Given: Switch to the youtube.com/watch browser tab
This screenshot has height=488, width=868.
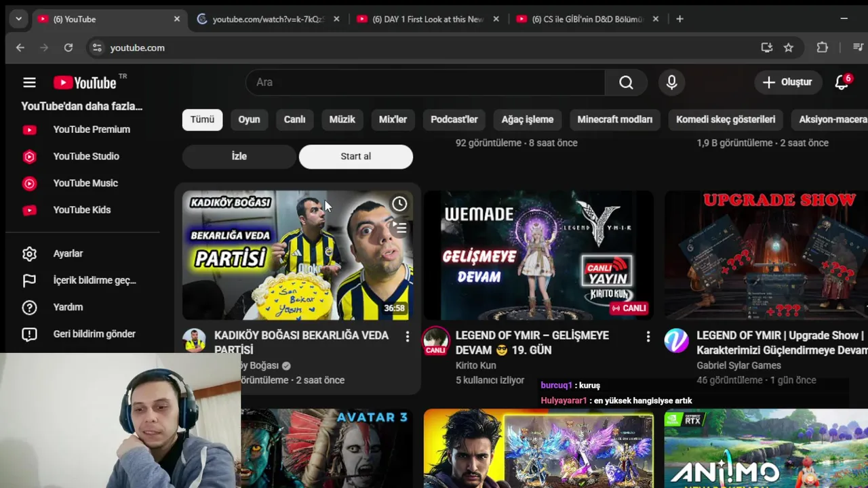Looking at the screenshot, I should [x=269, y=19].
